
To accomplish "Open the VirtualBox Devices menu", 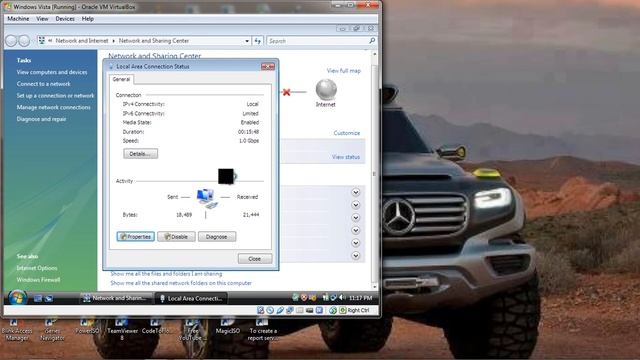I will [65, 19].
